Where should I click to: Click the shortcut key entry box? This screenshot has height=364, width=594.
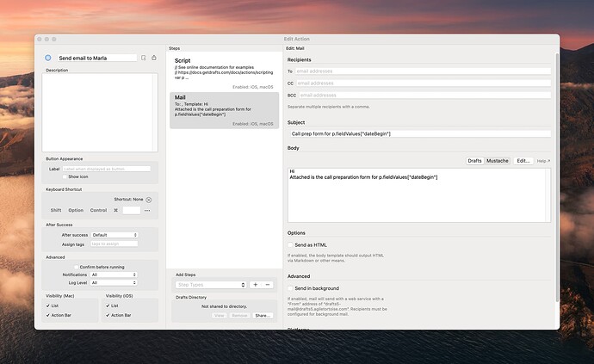coord(132,210)
